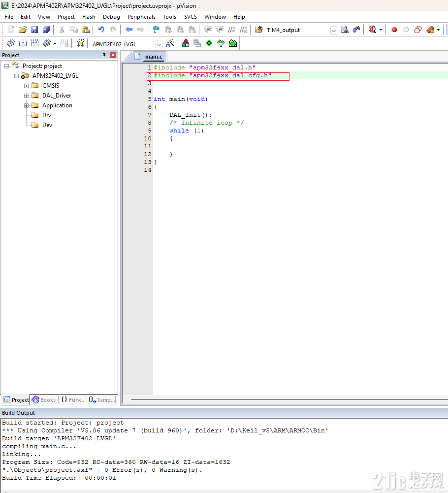Open the Pack Installer
Image resolution: width=448 pixels, height=493 pixels.
click(x=233, y=43)
